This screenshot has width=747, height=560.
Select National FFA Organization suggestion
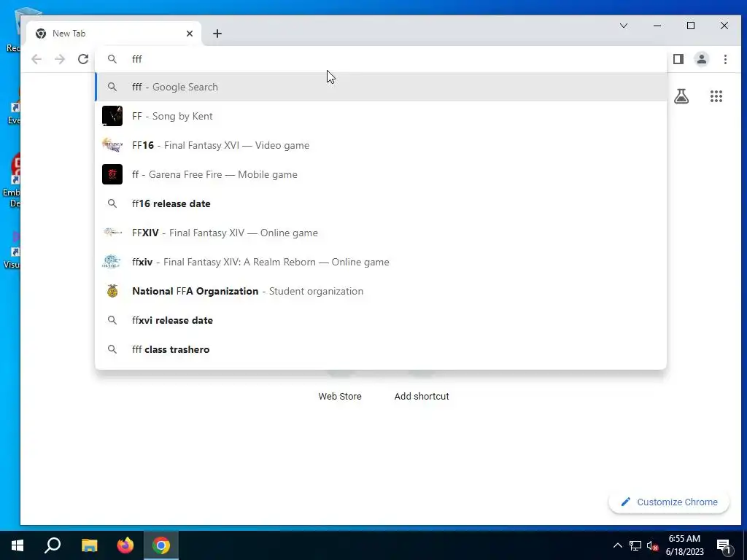pos(381,291)
